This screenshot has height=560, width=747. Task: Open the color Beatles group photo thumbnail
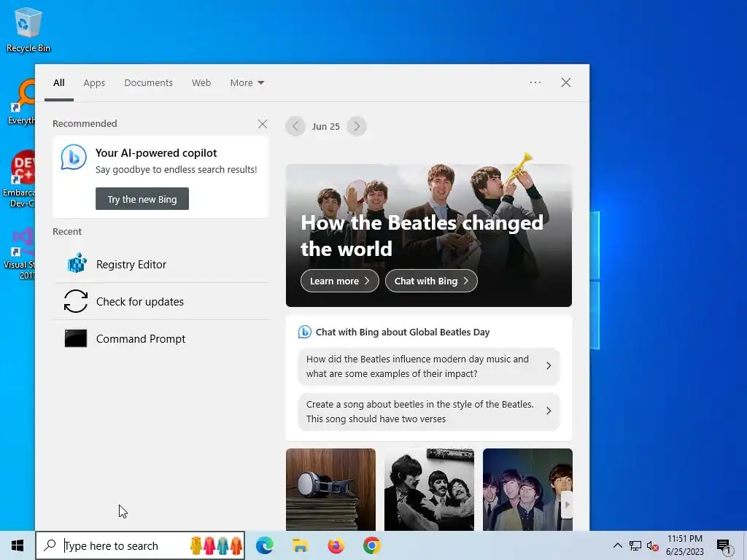click(527, 489)
